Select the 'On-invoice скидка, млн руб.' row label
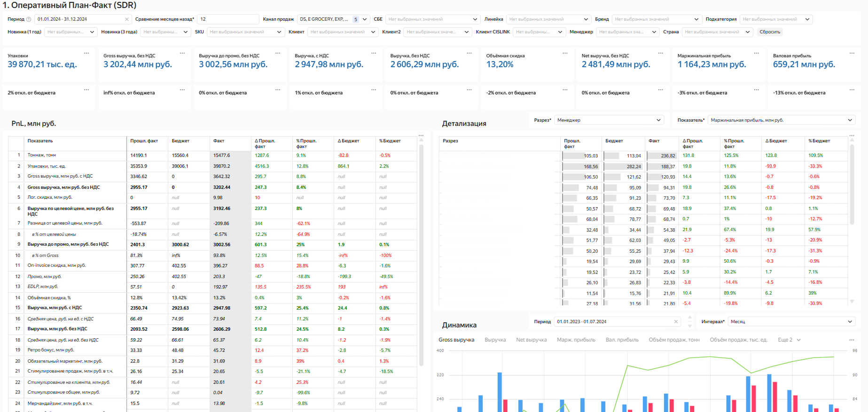The height and width of the screenshot is (412, 868). pos(57,265)
